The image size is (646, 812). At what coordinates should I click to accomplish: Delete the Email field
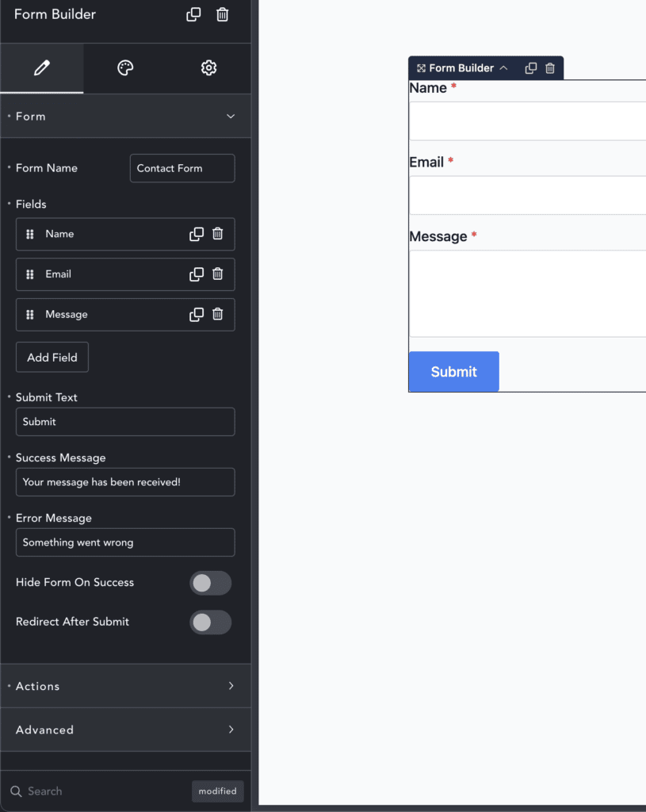coord(218,274)
